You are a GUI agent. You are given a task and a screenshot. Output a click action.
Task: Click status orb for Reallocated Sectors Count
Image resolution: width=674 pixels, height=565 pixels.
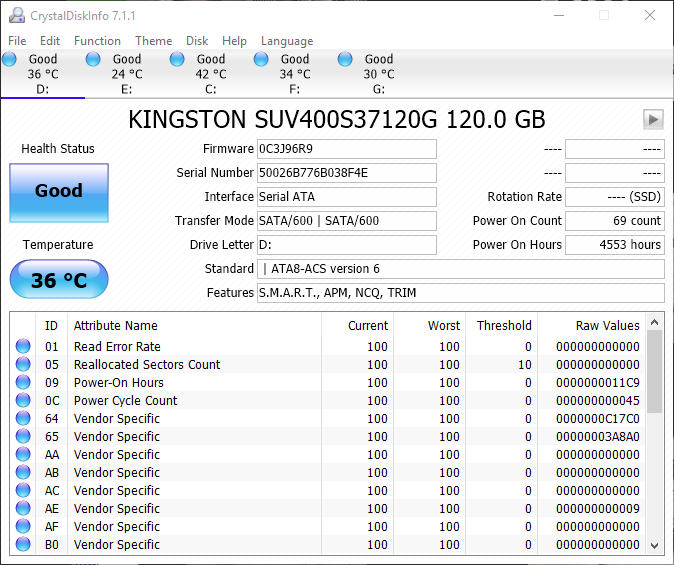tap(23, 364)
